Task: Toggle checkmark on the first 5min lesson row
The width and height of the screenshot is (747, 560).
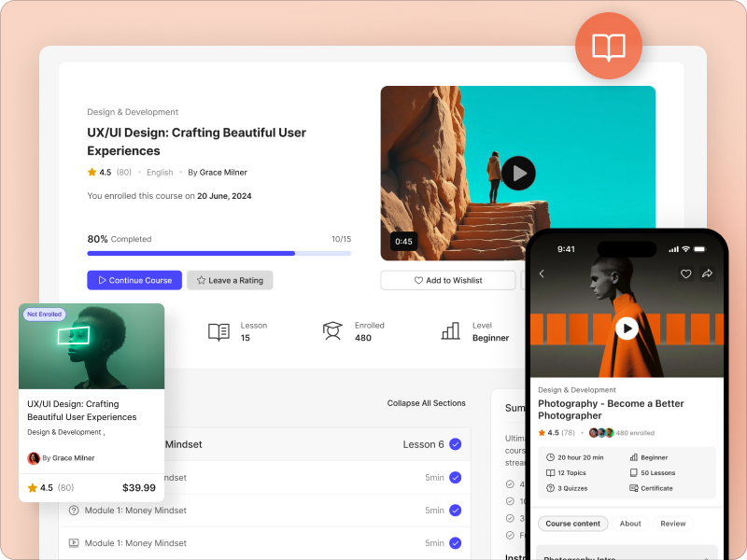Action: click(x=456, y=477)
